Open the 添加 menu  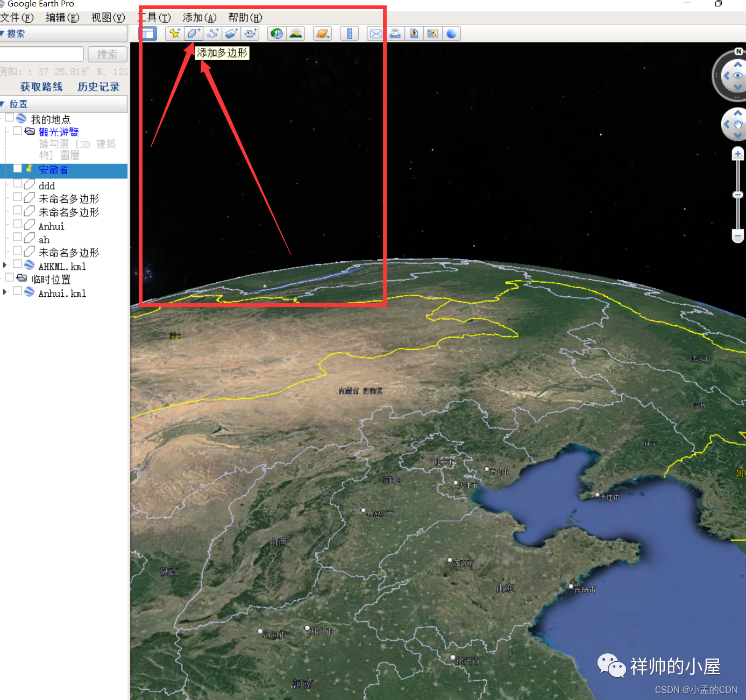pyautogui.click(x=199, y=18)
